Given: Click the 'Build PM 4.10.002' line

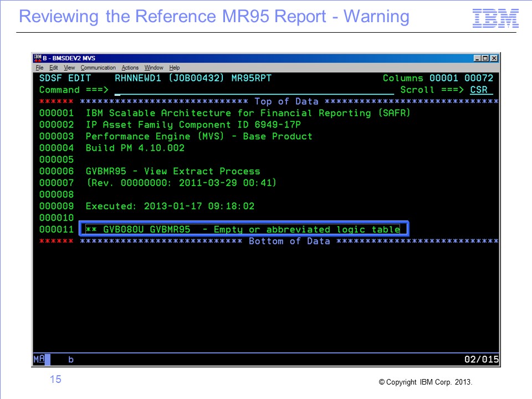Looking at the screenshot, I should (135, 148).
